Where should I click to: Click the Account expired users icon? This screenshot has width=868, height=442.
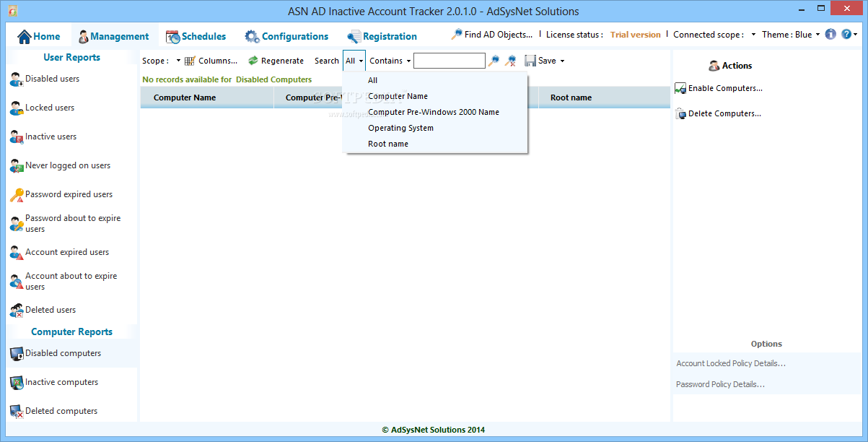(x=17, y=253)
